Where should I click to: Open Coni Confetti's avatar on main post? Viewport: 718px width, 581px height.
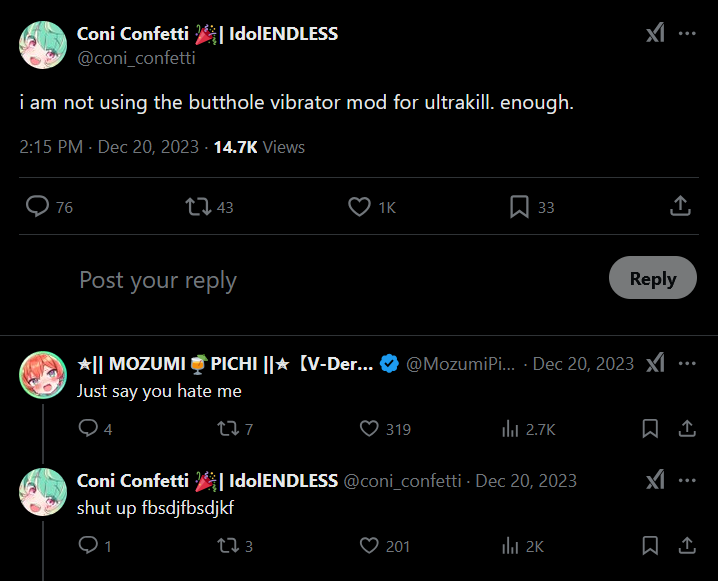click(x=43, y=45)
